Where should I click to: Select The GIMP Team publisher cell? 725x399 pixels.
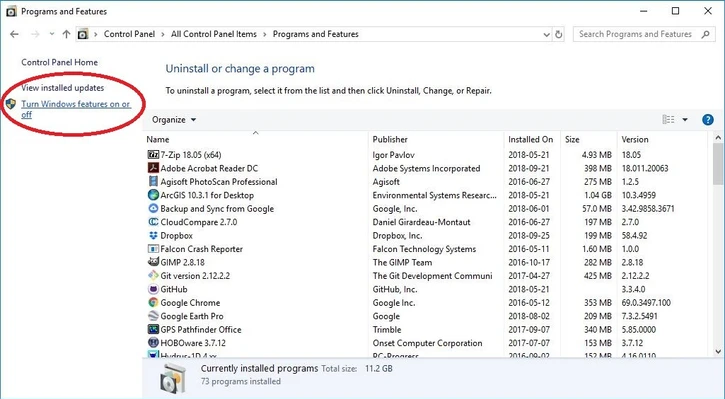click(x=402, y=263)
